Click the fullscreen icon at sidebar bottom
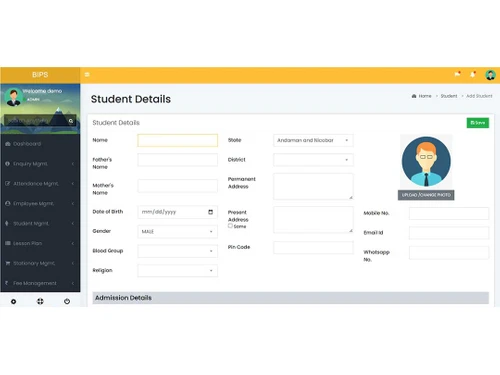The height and width of the screenshot is (375, 500). coord(40,301)
